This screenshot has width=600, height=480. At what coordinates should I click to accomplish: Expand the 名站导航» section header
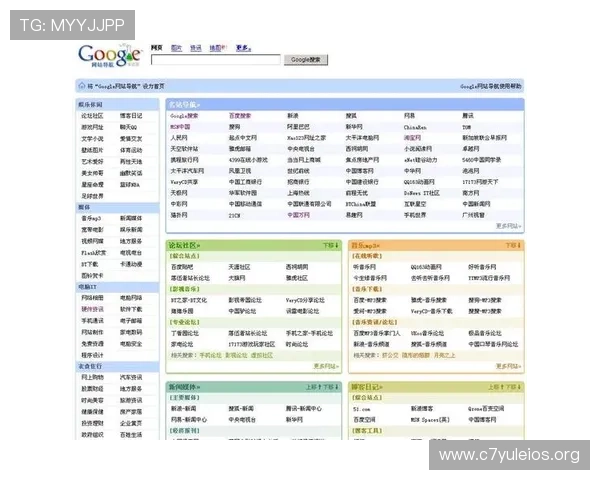(184, 104)
